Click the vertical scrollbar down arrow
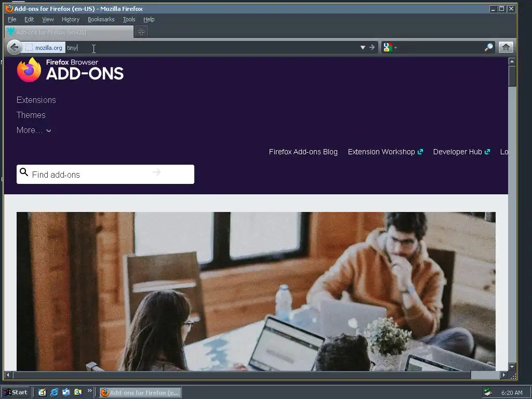 click(512, 367)
